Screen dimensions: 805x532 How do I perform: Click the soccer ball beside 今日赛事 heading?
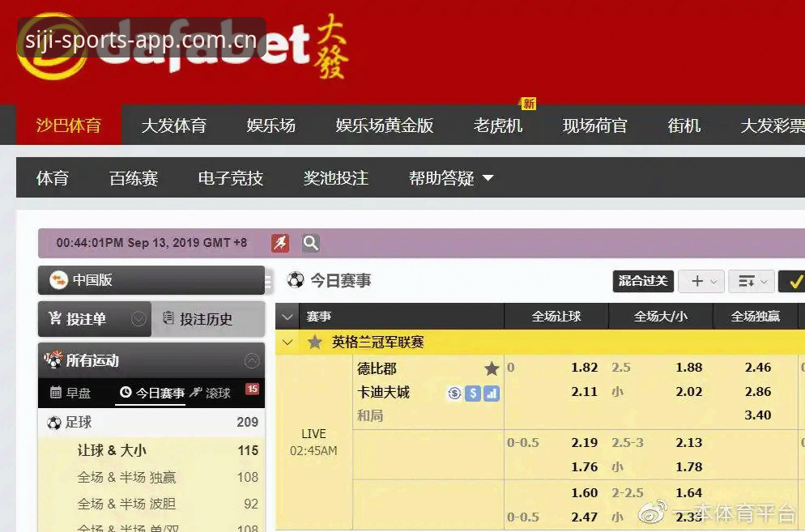point(296,280)
